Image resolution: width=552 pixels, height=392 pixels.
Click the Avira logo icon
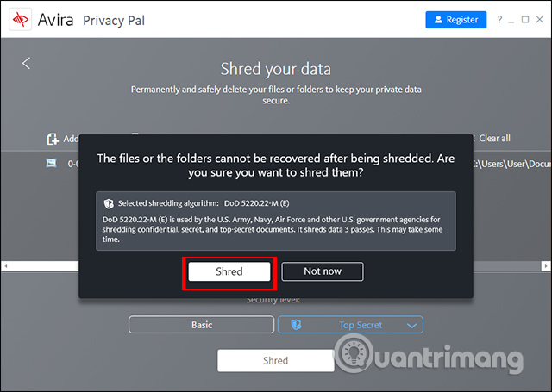coord(18,20)
